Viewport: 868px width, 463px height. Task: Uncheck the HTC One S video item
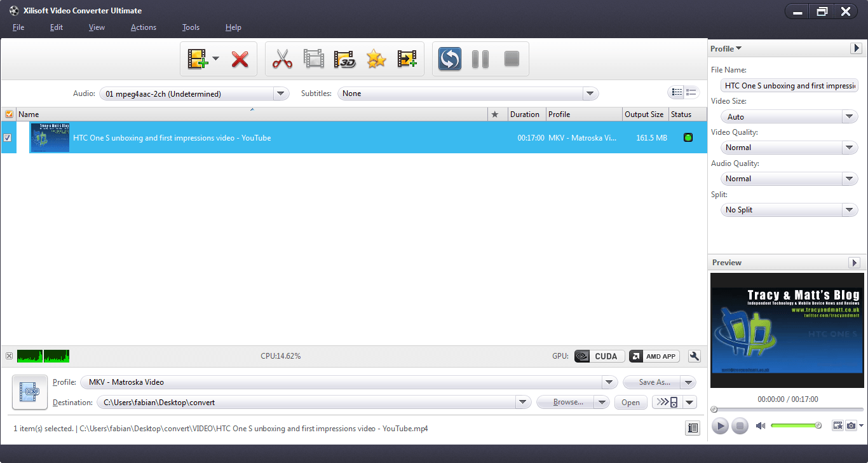click(8, 137)
